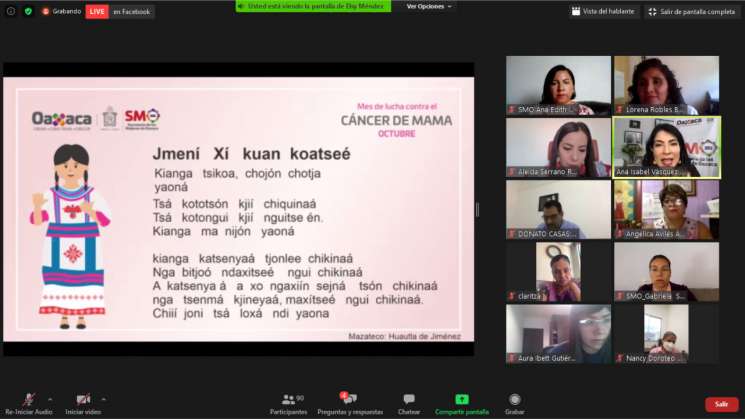Screen dimensions: 745x419
Task: Click the Grabando recording indicator
Action: [x=61, y=11]
